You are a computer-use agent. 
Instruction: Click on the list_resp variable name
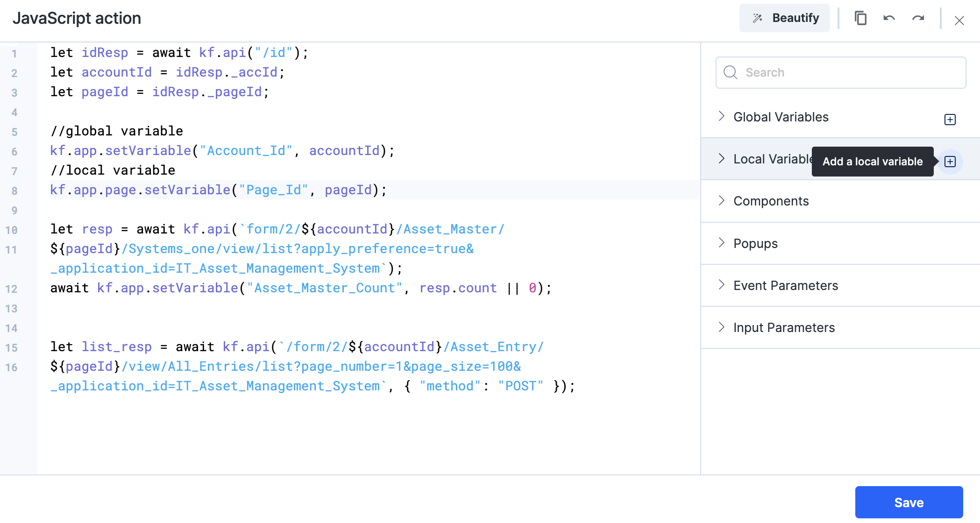(117, 346)
